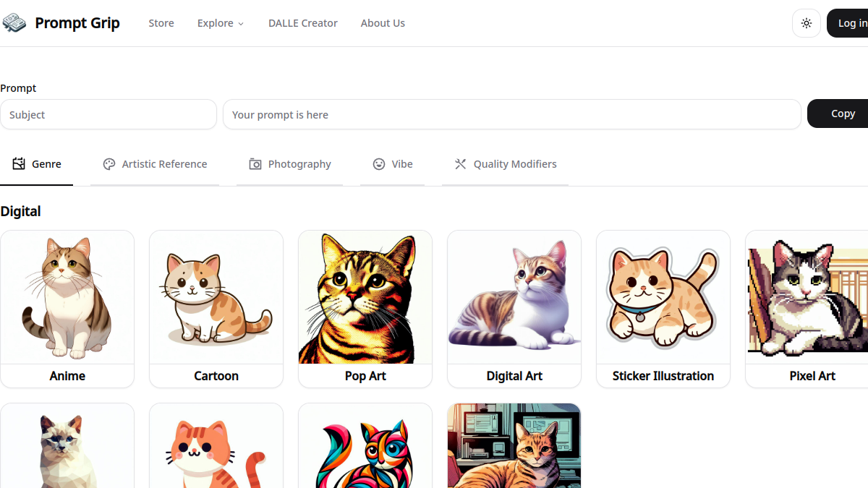868x488 pixels.
Task: Select the Pixel Art cat thumbnail
Action: (x=807, y=297)
